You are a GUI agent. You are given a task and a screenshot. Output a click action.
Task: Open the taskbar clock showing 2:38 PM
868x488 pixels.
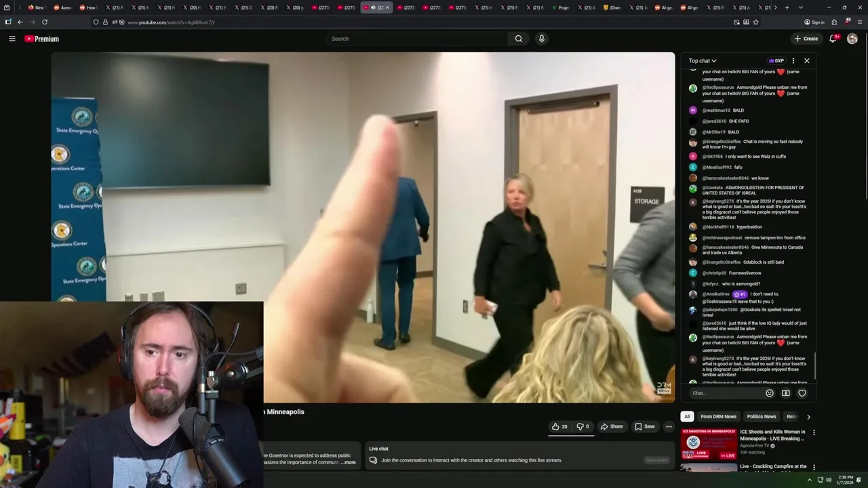click(846, 481)
